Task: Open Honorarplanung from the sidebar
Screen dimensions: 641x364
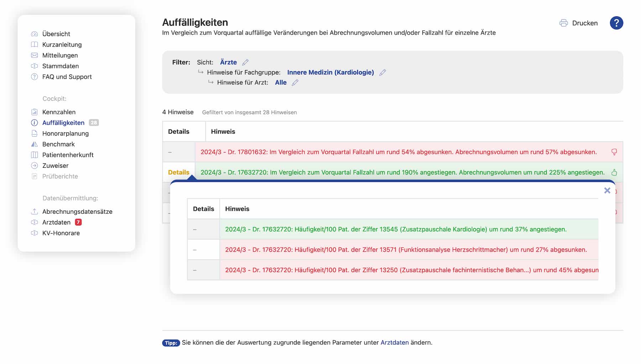Action: pyautogui.click(x=65, y=134)
